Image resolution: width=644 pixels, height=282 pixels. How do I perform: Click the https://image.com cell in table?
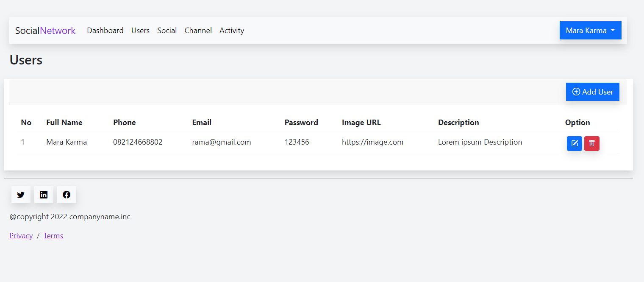pos(372,142)
